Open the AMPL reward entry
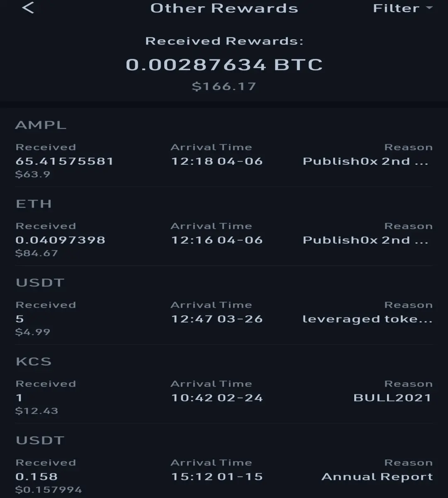Image resolution: width=448 pixels, height=498 pixels. [x=224, y=148]
